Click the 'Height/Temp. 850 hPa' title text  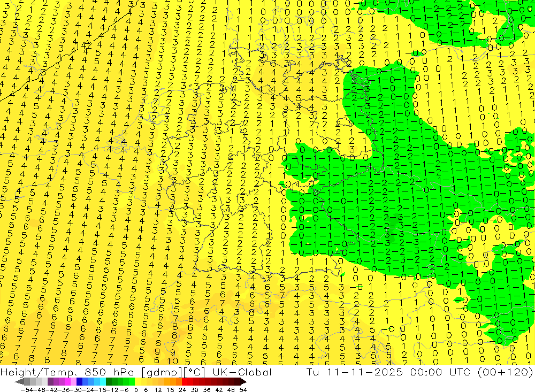[x=68, y=372]
